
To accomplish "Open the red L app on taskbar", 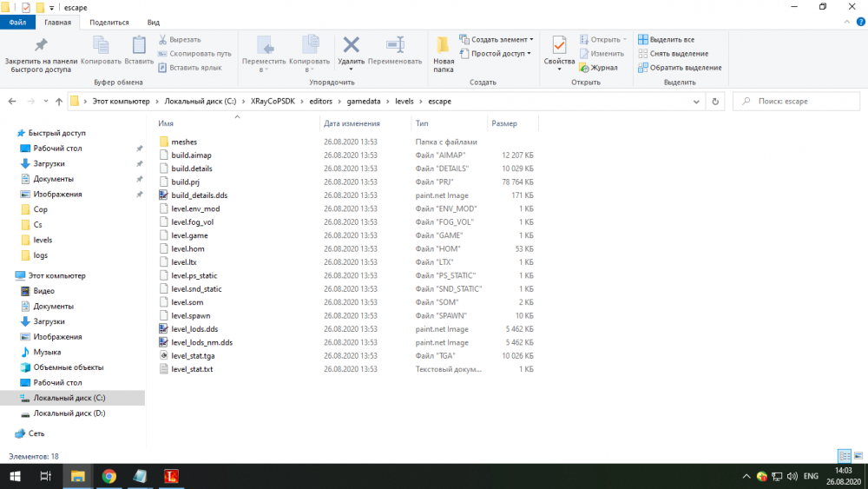I will pyautogui.click(x=171, y=476).
